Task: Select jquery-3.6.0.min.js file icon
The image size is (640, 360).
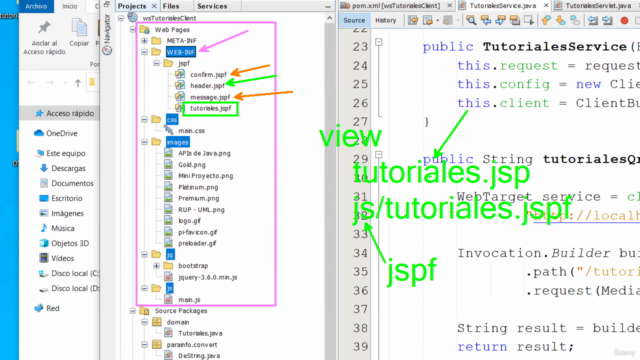Action: click(x=168, y=277)
